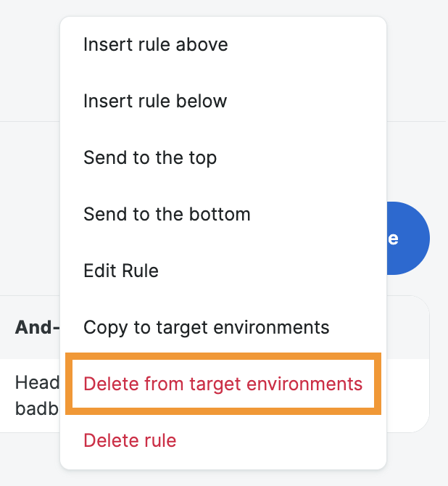This screenshot has width=448, height=486.
Task: Delete this rule using the last menu item
Action: point(130,440)
